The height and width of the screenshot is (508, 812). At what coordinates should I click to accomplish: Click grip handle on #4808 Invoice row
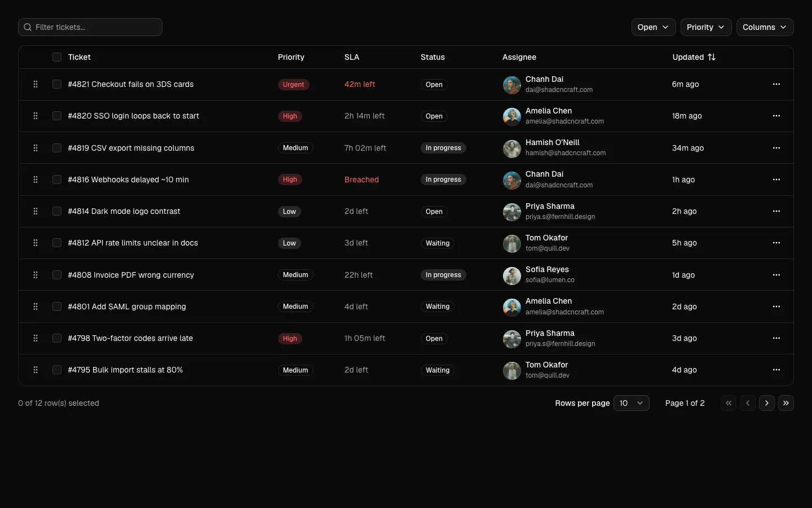point(36,275)
